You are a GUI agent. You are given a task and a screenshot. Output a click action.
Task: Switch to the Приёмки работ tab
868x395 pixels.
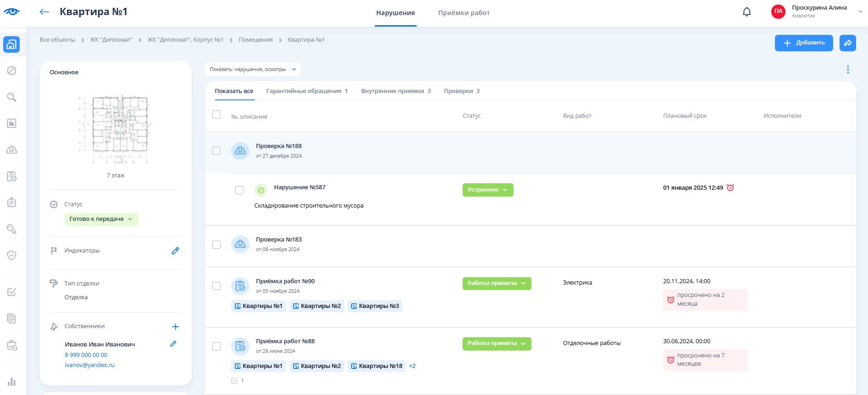(x=464, y=13)
